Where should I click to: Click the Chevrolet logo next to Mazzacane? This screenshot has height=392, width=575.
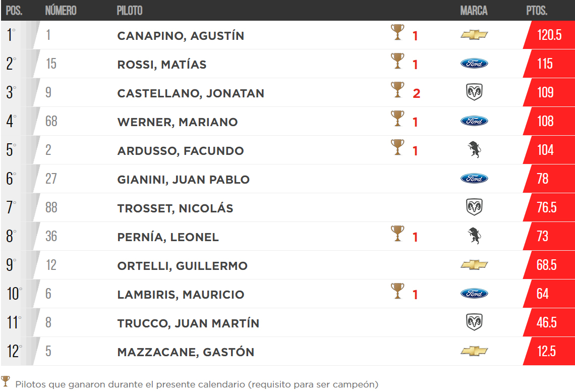tap(474, 351)
